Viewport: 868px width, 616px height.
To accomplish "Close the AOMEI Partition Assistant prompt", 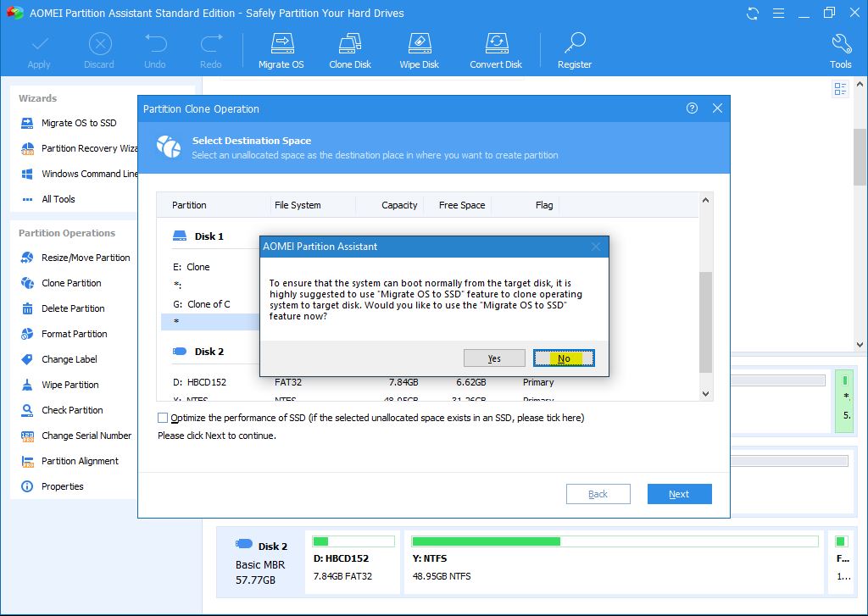I will (595, 247).
